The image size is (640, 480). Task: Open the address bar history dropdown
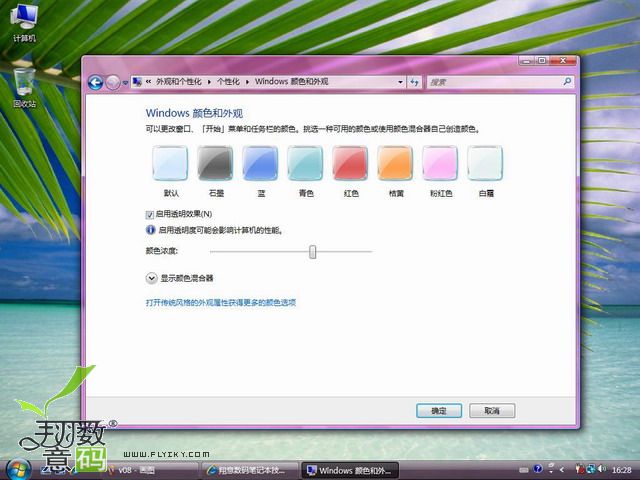click(400, 82)
